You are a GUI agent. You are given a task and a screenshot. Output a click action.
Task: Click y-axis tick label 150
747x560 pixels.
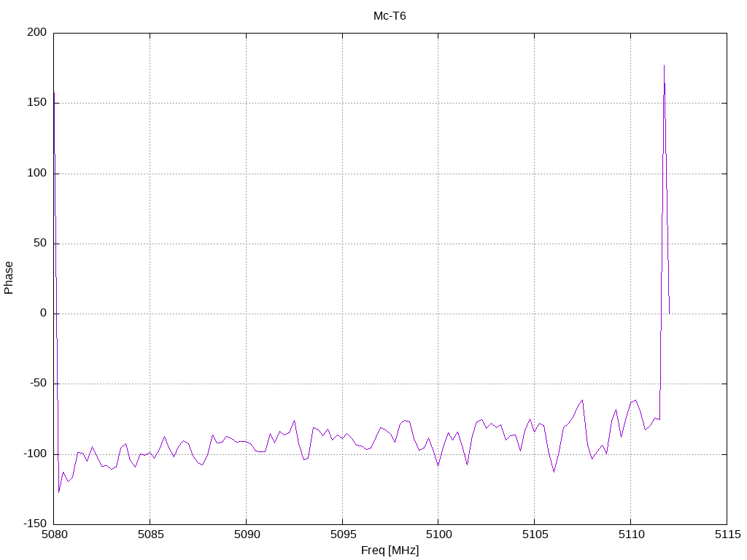37,102
